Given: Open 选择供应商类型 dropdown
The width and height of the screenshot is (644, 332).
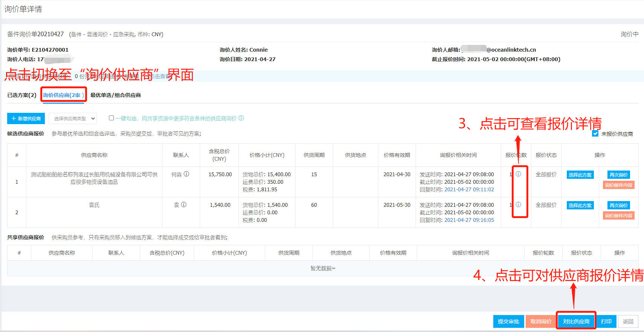Looking at the screenshot, I should point(73,118).
